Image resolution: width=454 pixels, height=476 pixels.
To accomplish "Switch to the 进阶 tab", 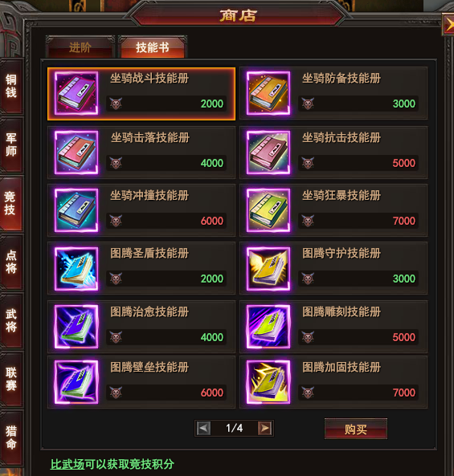I will [x=80, y=47].
